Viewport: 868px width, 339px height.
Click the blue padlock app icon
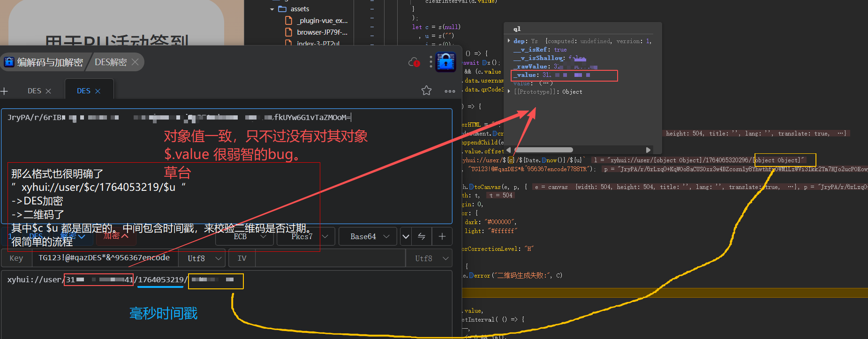446,62
